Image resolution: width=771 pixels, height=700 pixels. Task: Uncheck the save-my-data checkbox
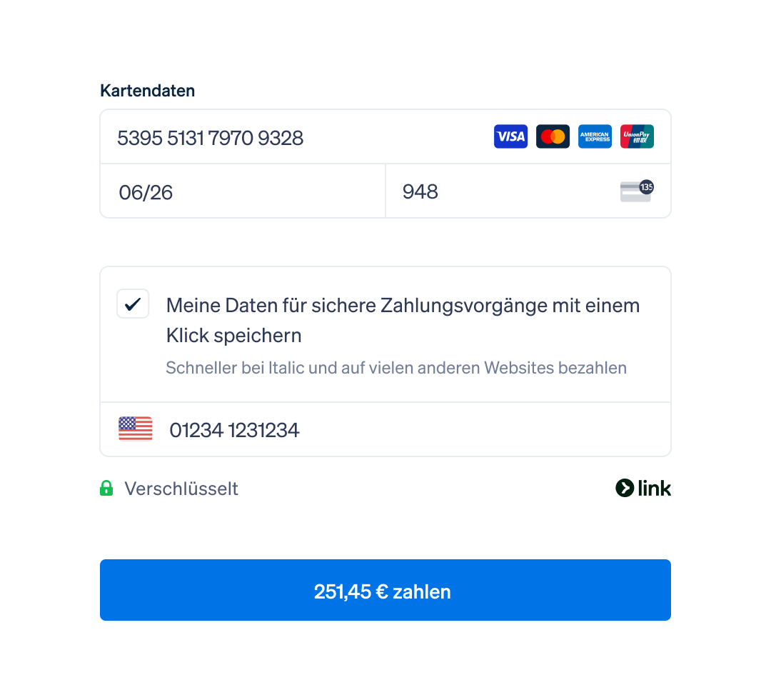133,304
